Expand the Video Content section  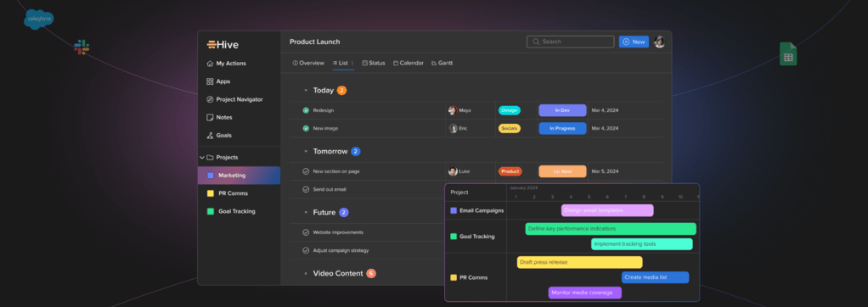click(306, 273)
